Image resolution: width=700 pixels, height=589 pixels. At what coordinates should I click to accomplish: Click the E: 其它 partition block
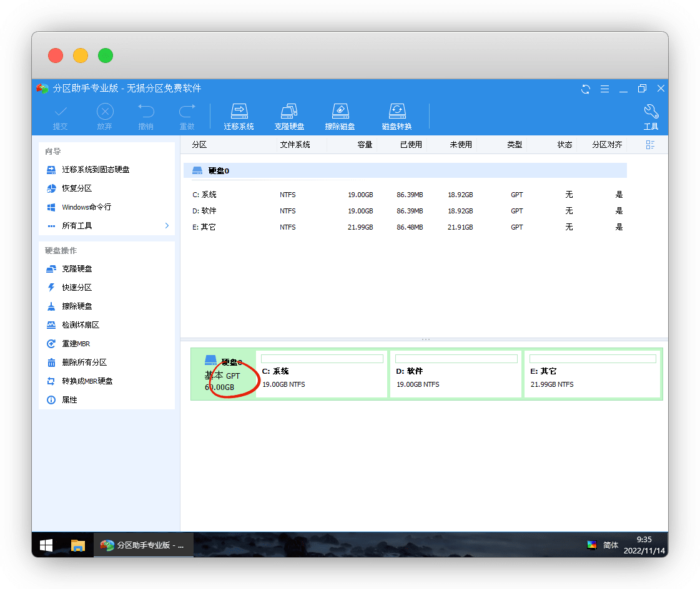click(593, 374)
